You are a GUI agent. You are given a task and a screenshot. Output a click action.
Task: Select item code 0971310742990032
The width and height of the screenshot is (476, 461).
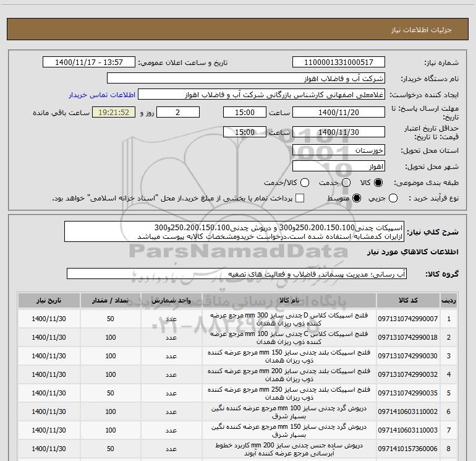point(408,374)
